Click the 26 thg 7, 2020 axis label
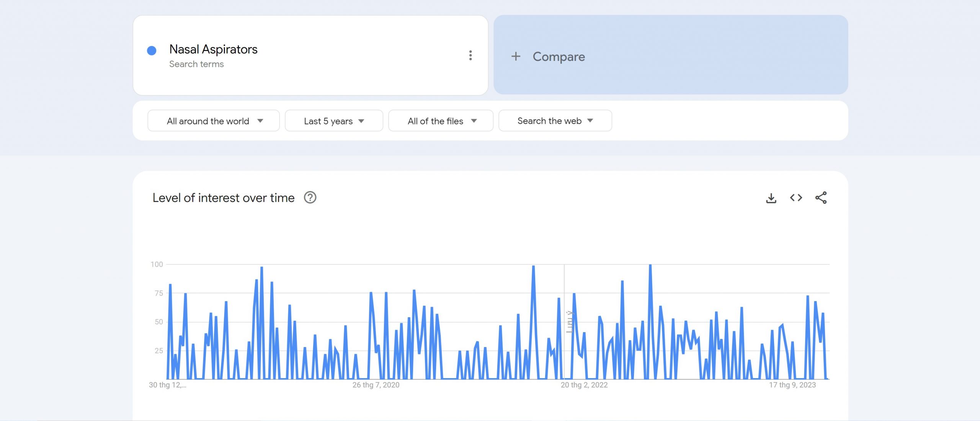Screen dimensions: 980x421 pos(376,385)
